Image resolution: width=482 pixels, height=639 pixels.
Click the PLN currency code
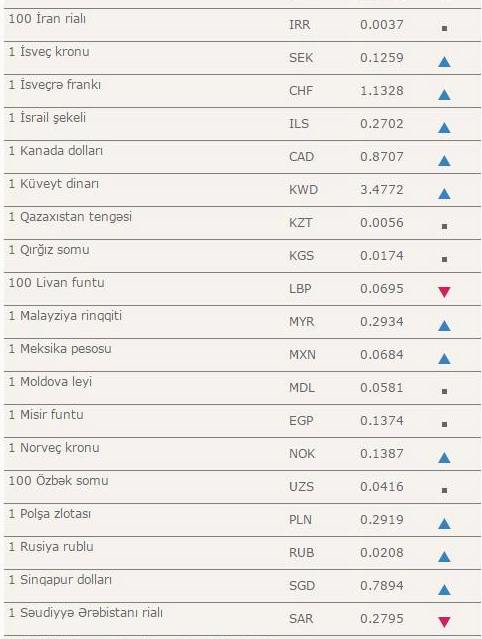point(300,520)
